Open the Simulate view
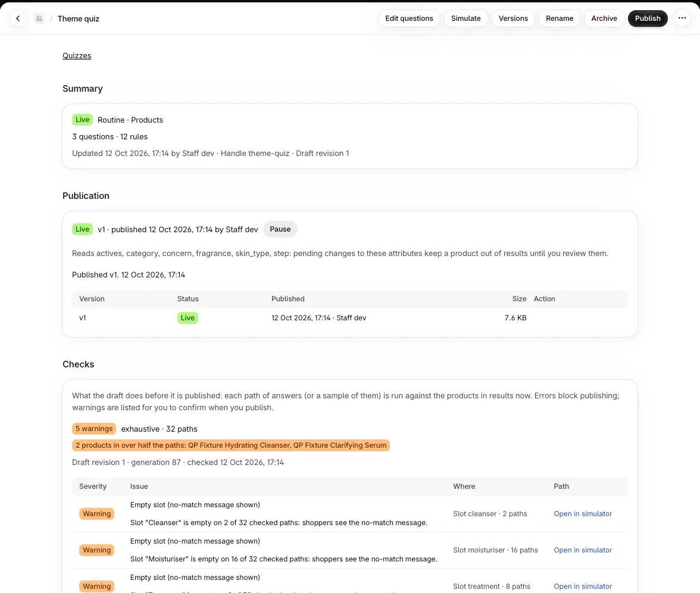This screenshot has height=593, width=700. coord(465,18)
